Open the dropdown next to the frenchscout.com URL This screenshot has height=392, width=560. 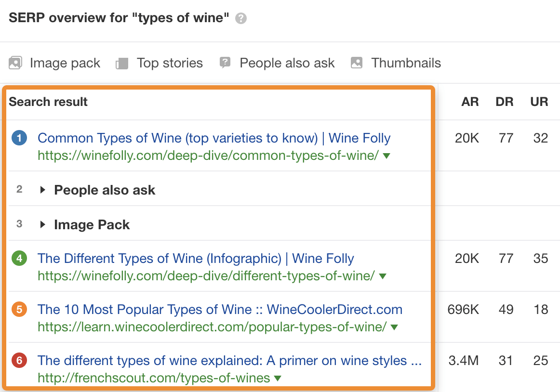pos(277,378)
